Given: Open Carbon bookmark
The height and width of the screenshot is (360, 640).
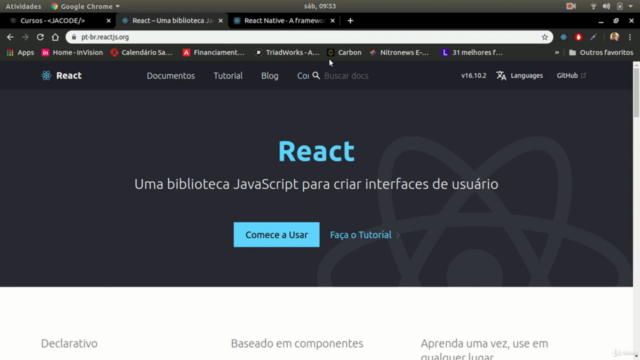Looking at the screenshot, I should [x=344, y=53].
